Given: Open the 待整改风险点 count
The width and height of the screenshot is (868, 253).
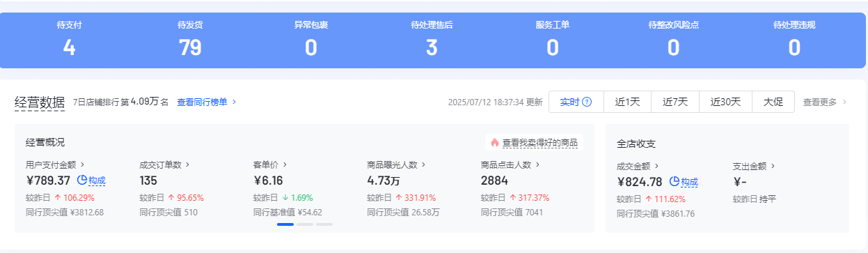Looking at the screenshot, I should [673, 47].
